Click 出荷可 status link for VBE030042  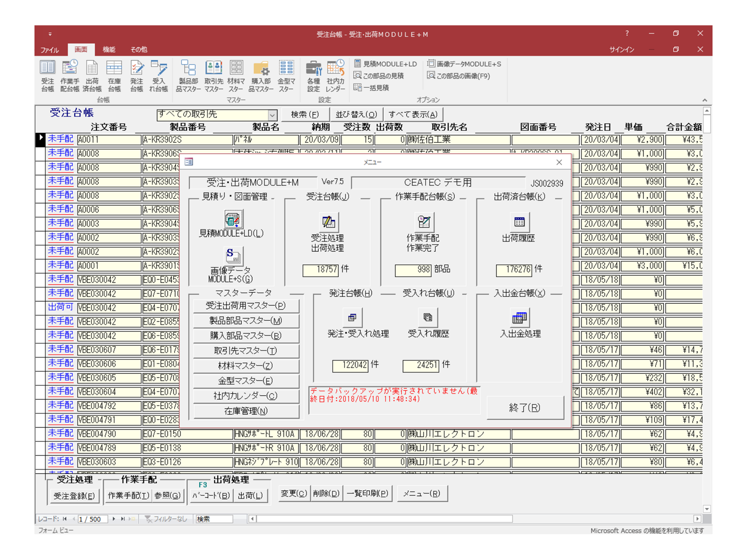(x=61, y=308)
